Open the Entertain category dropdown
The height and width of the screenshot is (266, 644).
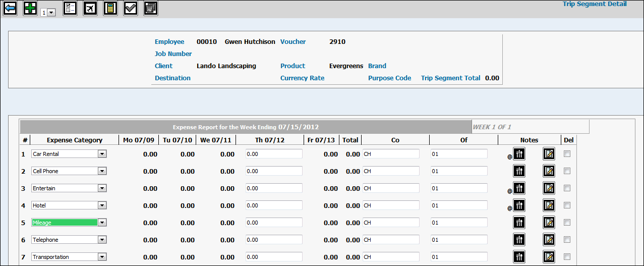69,188
